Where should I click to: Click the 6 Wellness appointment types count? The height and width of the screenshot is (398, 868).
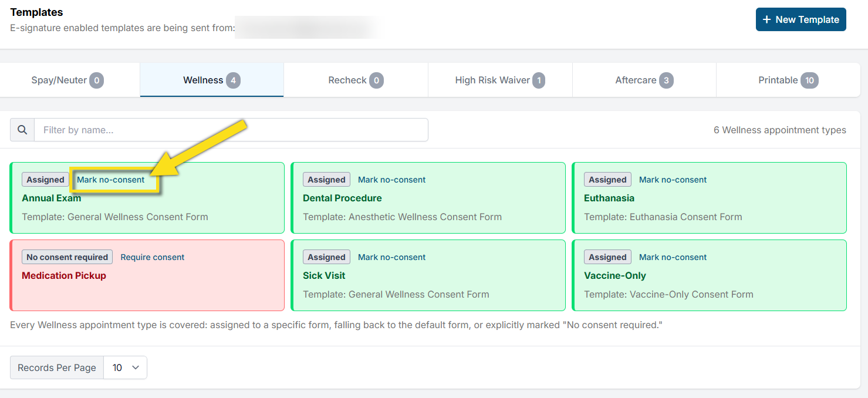(780, 130)
